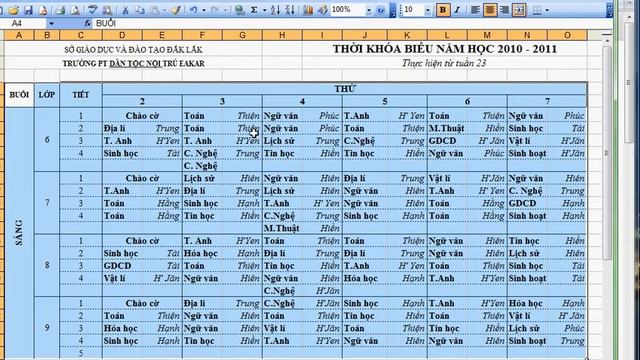Click the TIẾT header cell
640x360 pixels.
pyautogui.click(x=81, y=95)
